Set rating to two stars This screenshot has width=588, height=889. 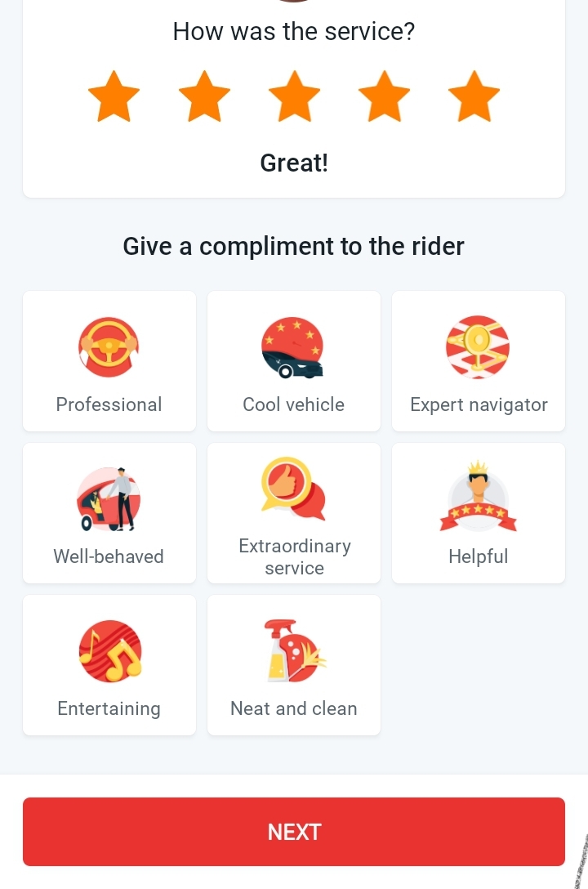coord(204,96)
